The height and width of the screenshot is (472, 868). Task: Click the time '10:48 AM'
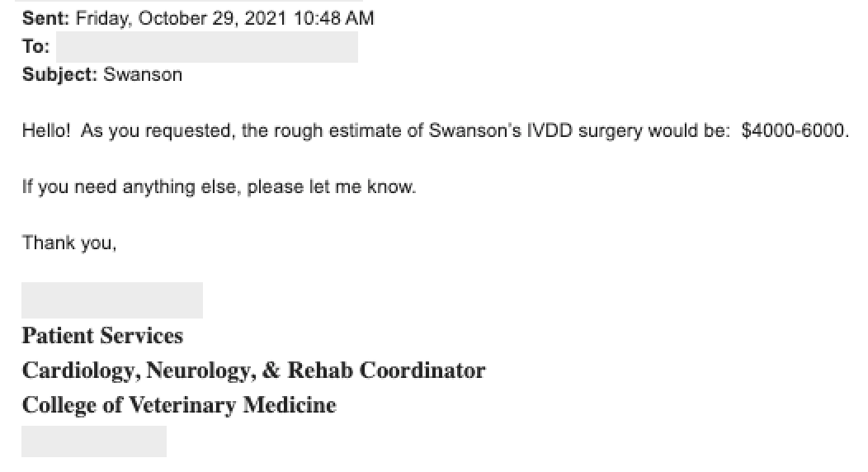(x=334, y=18)
